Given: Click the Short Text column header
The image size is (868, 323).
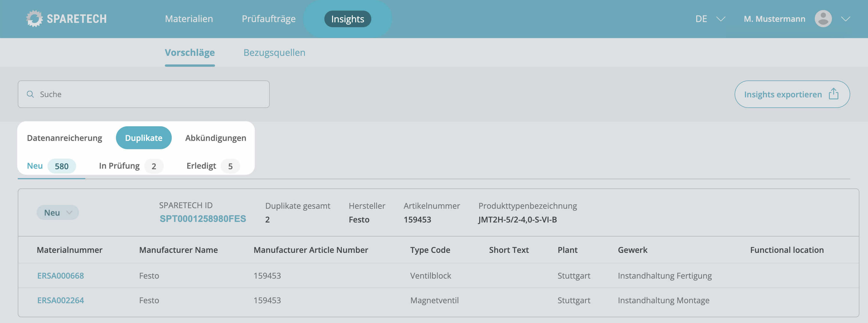Looking at the screenshot, I should pyautogui.click(x=509, y=250).
